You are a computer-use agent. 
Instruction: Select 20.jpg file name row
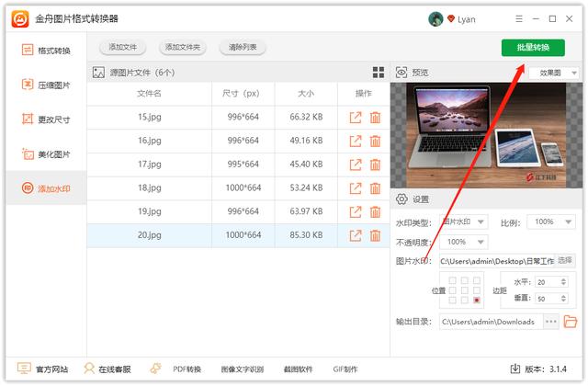[149, 235]
